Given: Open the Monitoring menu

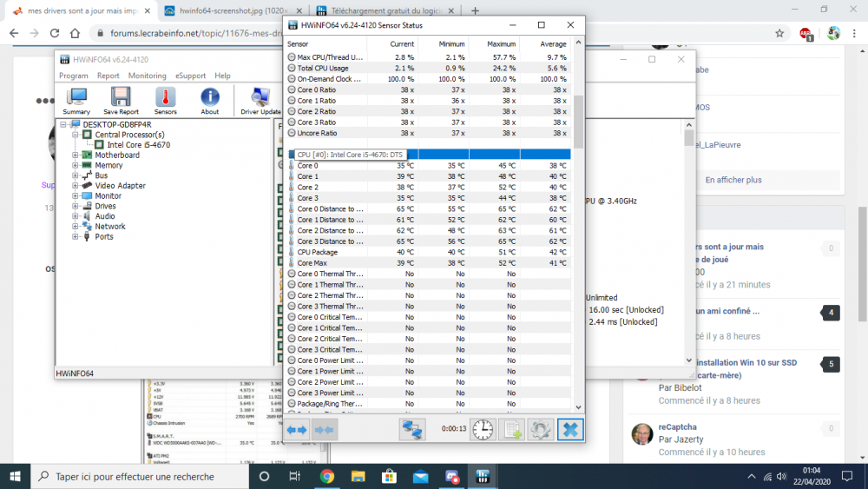Looking at the screenshot, I should pyautogui.click(x=147, y=76).
